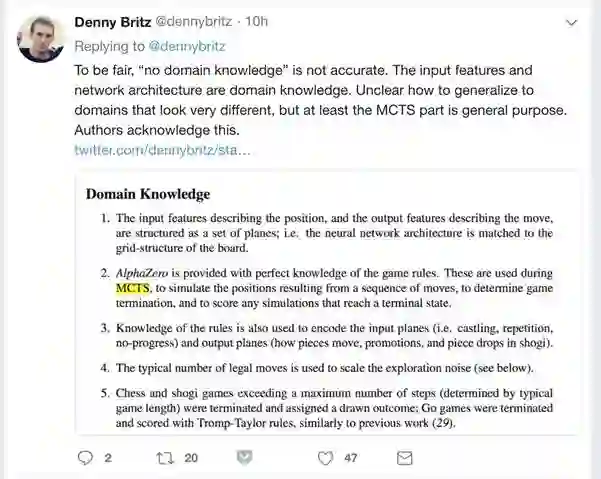Click the reply count of 2

tap(108, 458)
